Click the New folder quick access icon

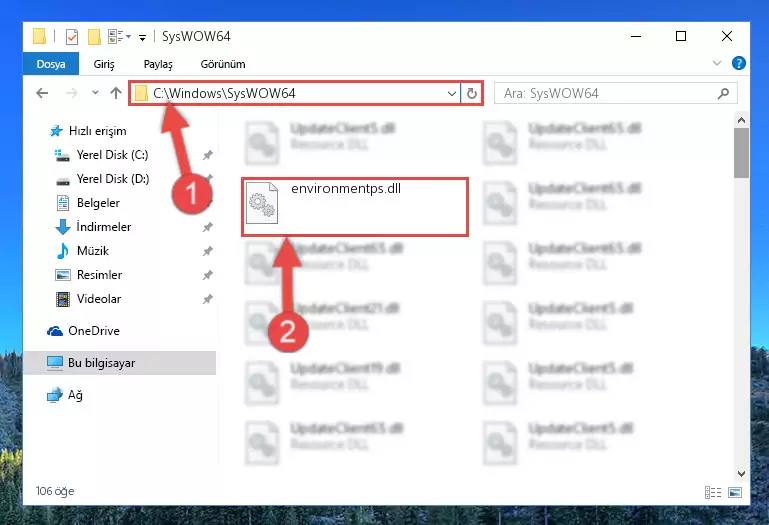tap(94, 36)
